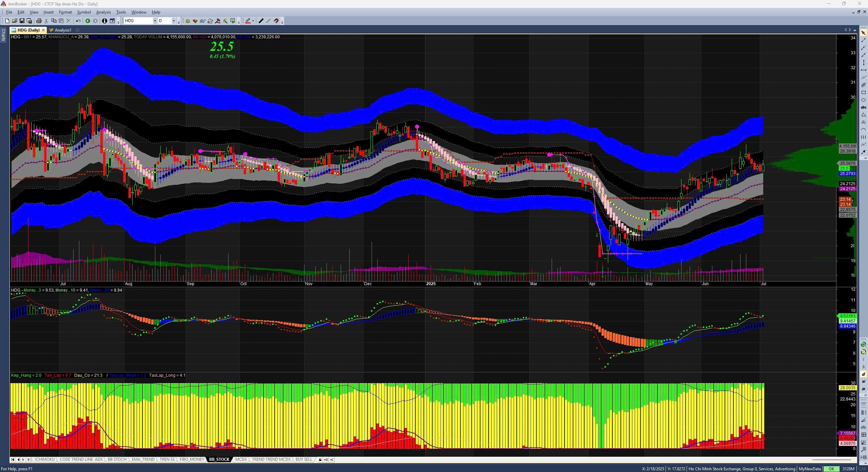Open symbol information (i) icon

click(x=104, y=21)
